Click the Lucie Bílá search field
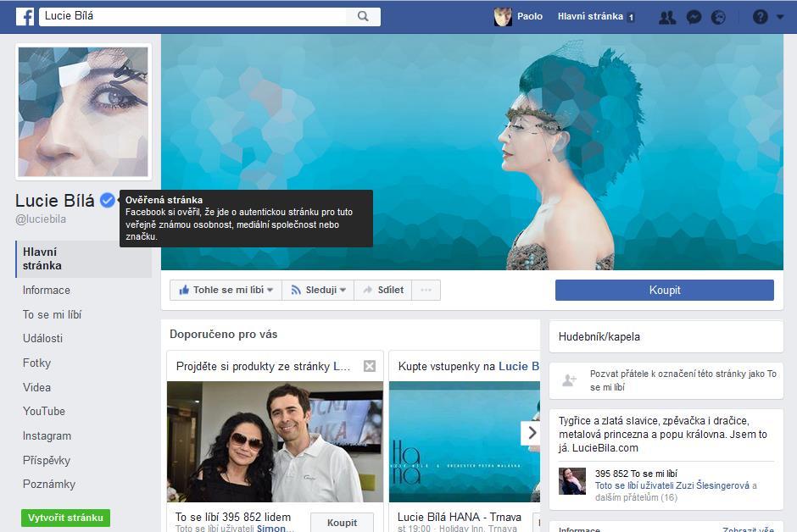Image resolution: width=797 pixels, height=532 pixels. [192, 16]
